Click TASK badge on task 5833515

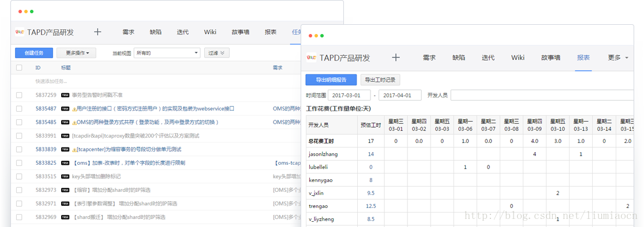[x=65, y=176]
